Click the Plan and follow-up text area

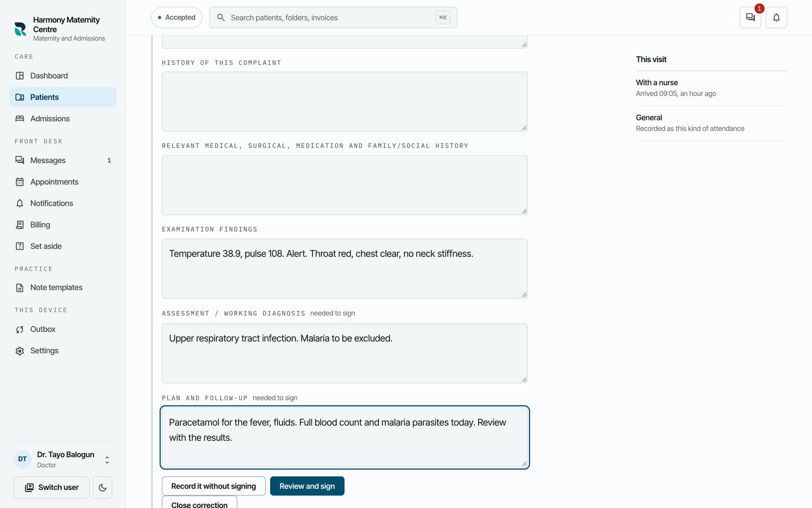[345, 437]
